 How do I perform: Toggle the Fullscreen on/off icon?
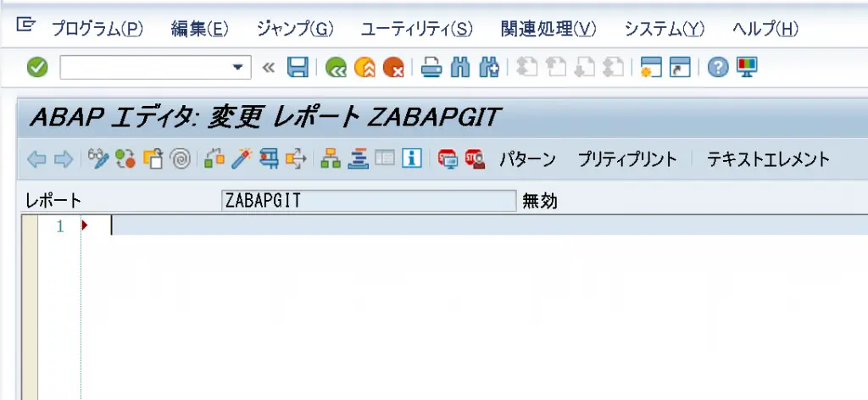pyautogui.click(x=385, y=159)
